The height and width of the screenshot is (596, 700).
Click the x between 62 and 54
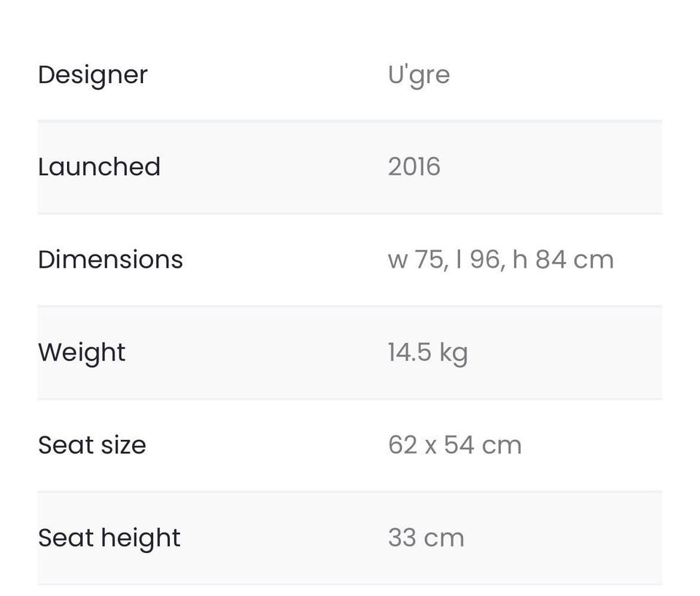[431, 446]
